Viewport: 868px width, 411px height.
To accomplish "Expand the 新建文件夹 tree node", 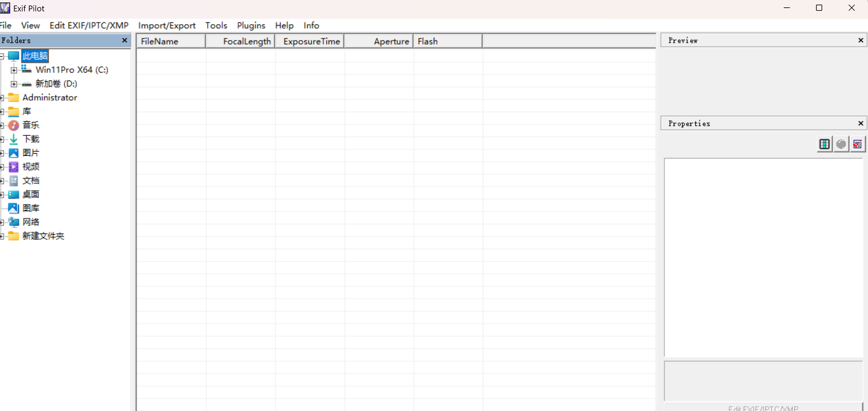I will point(1,236).
